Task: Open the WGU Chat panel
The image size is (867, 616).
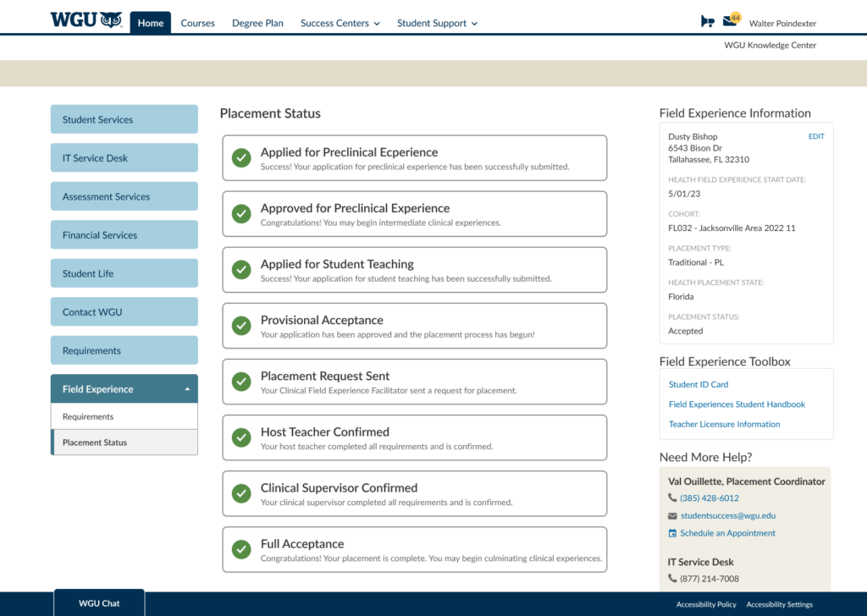Action: (99, 603)
